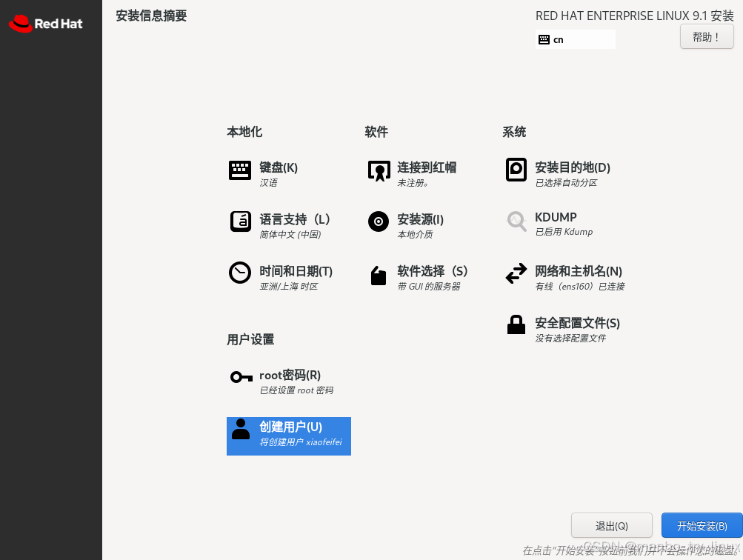
Task: Click the cn keyboard layout switcher
Action: coord(576,39)
